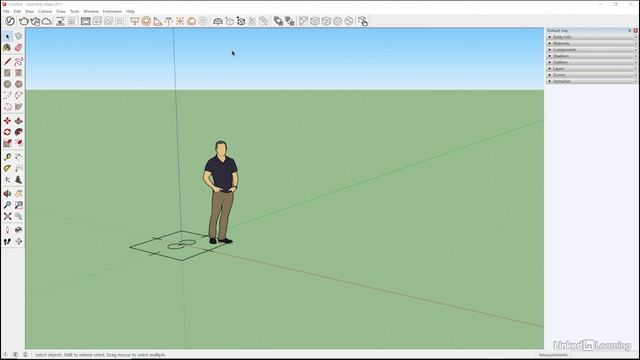Select the Protractor tool

tap(7, 169)
